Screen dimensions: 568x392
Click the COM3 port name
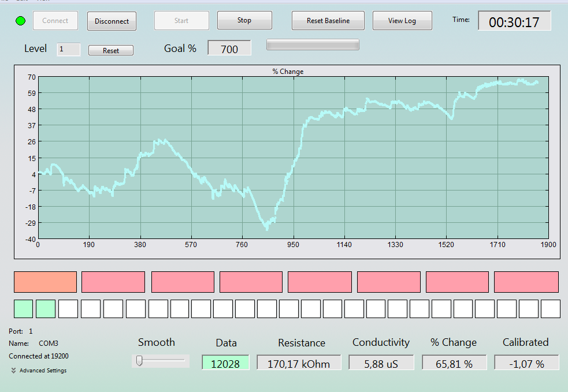[x=49, y=343]
